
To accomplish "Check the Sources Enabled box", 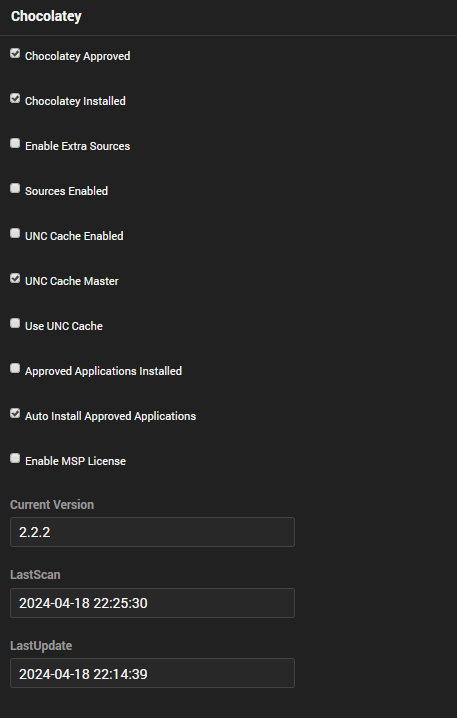I will click(x=15, y=188).
